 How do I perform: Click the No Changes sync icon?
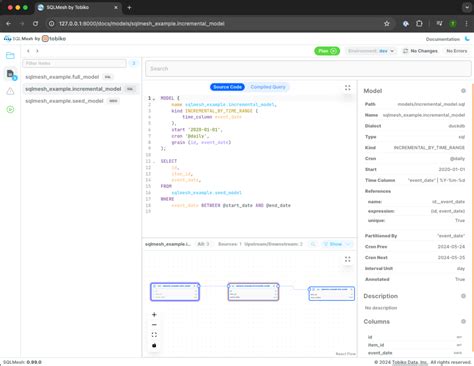[405, 51]
